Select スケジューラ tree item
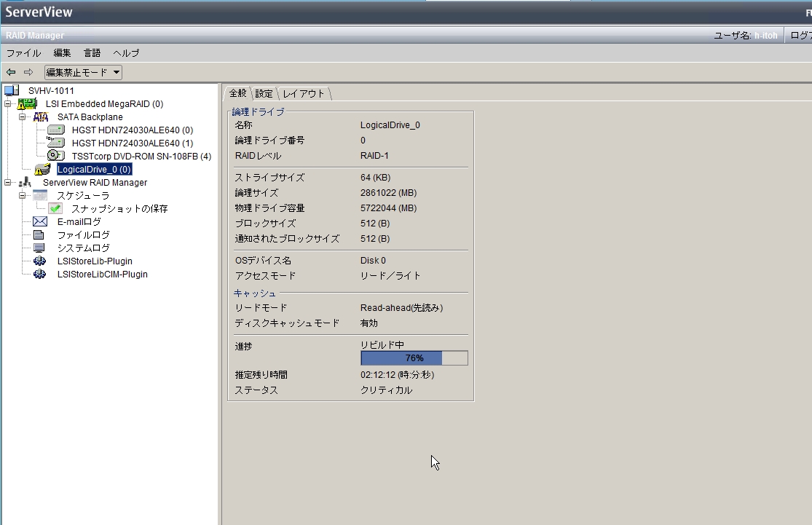Screen dimensions: 812x525 pos(83,195)
